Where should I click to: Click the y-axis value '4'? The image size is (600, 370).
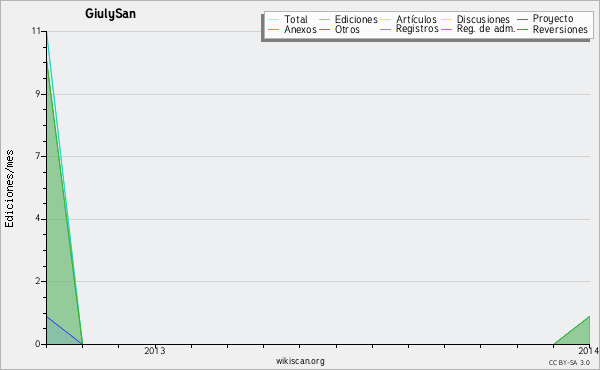(x=38, y=219)
